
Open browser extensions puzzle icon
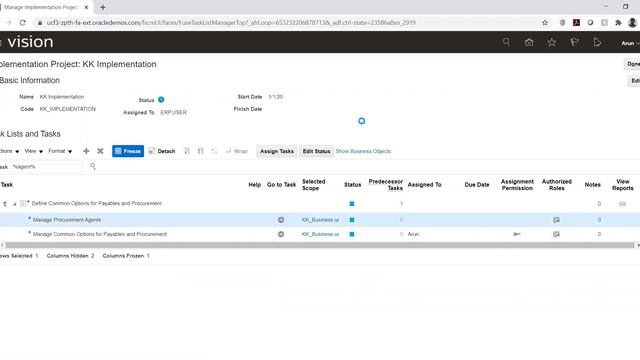pyautogui.click(x=618, y=23)
